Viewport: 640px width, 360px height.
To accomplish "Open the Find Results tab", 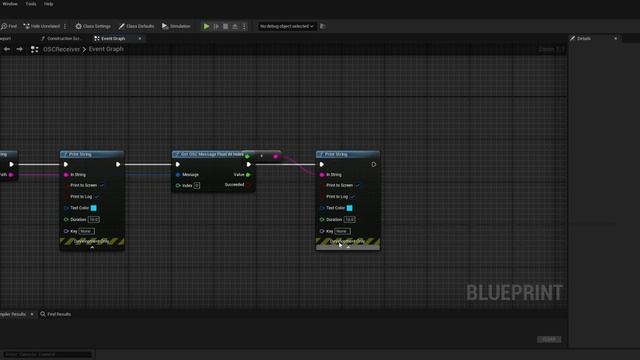I will click(x=56, y=314).
